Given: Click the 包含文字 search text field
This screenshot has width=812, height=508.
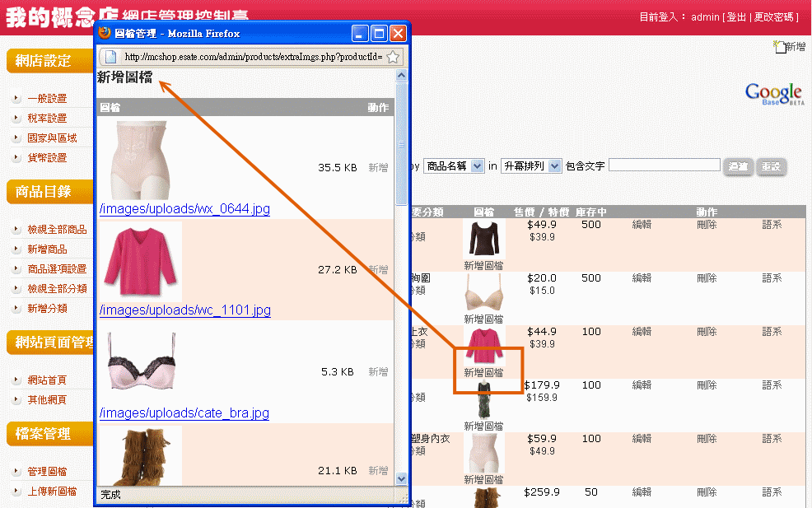Looking at the screenshot, I should [x=664, y=165].
